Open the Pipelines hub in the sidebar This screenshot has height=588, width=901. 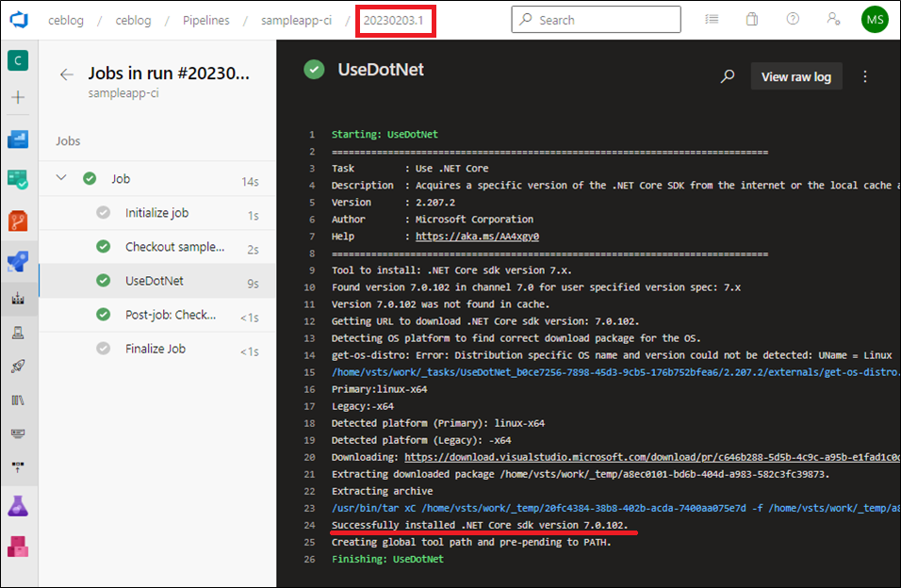point(18,261)
